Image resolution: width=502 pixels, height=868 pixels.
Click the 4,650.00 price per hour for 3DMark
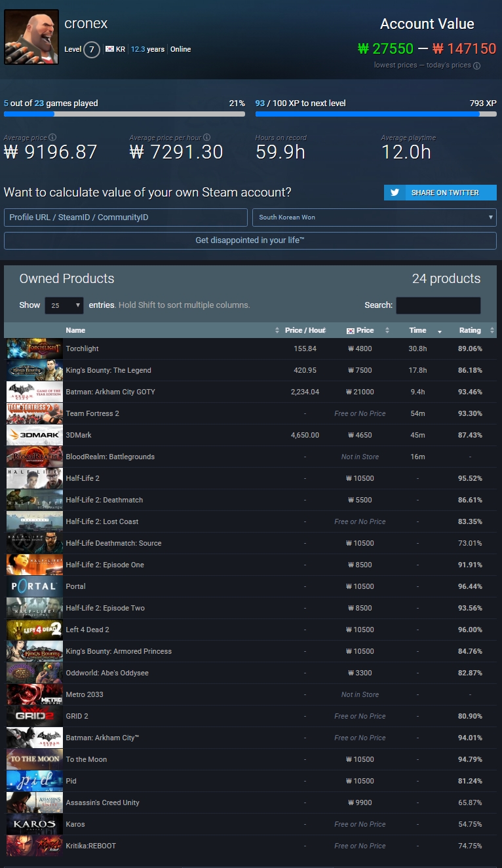pyautogui.click(x=305, y=435)
